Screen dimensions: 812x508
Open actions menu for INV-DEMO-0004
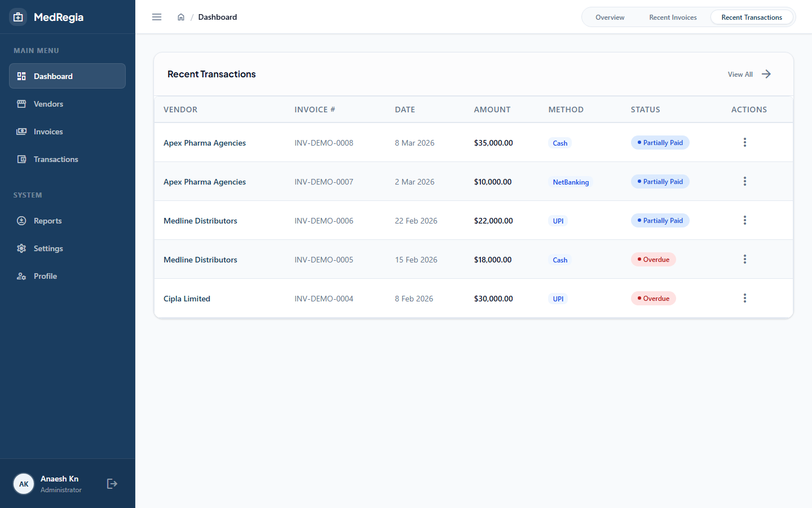pyautogui.click(x=745, y=298)
